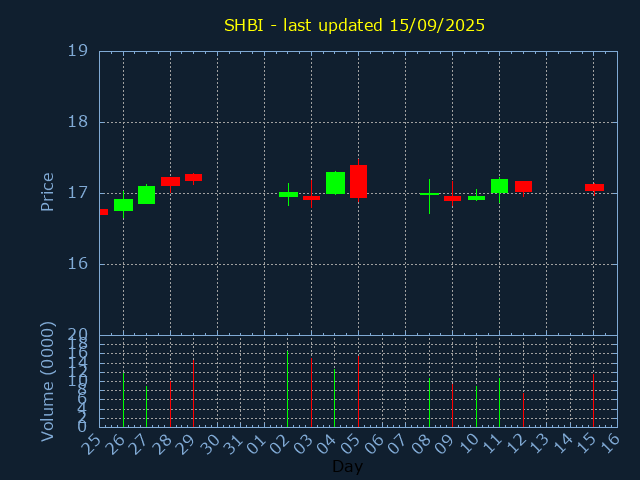Click the day 08 x-axis label
The height and width of the screenshot is (480, 640).
pos(420,444)
